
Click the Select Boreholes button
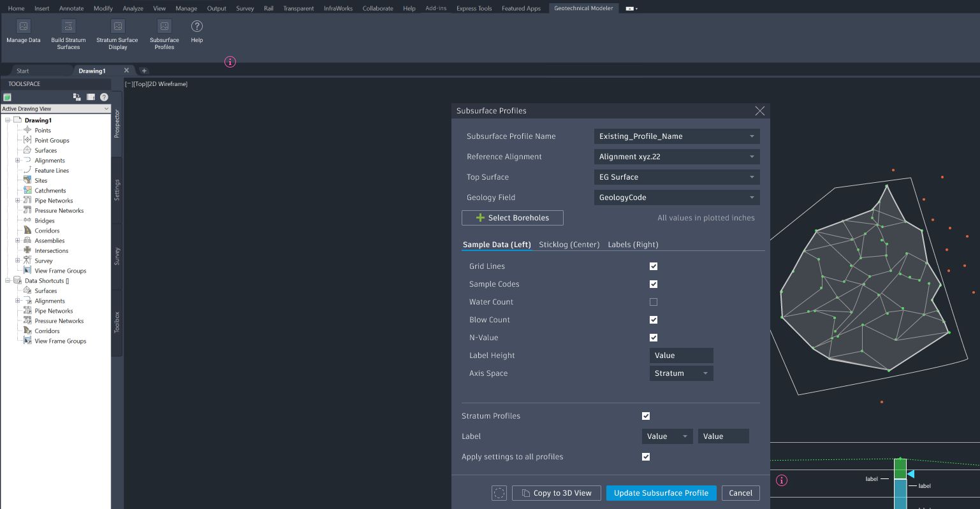click(x=512, y=217)
